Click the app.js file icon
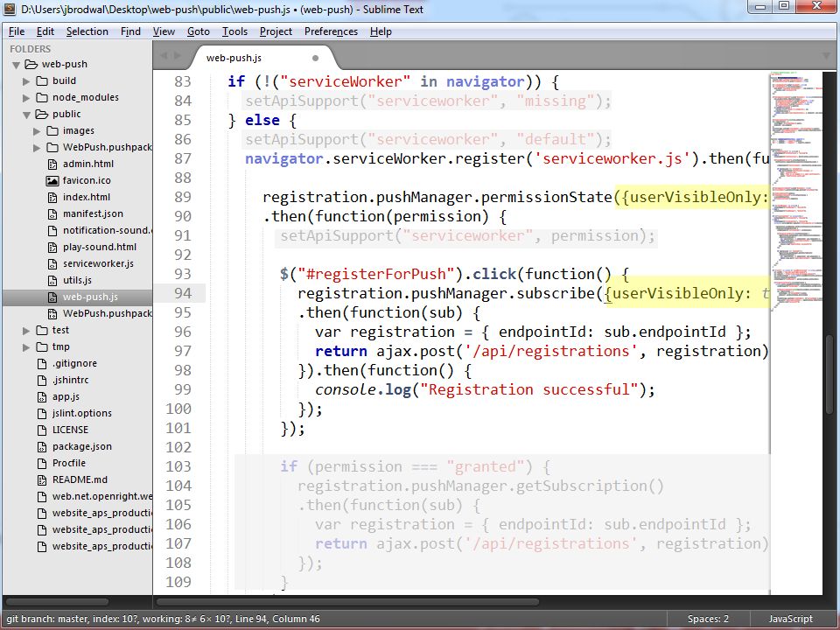 tap(42, 397)
